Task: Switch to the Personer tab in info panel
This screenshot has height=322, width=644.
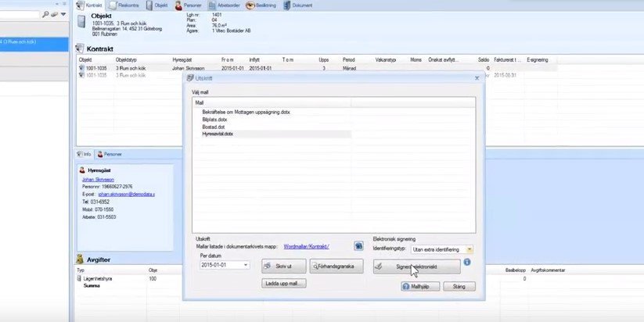Action: (109, 154)
